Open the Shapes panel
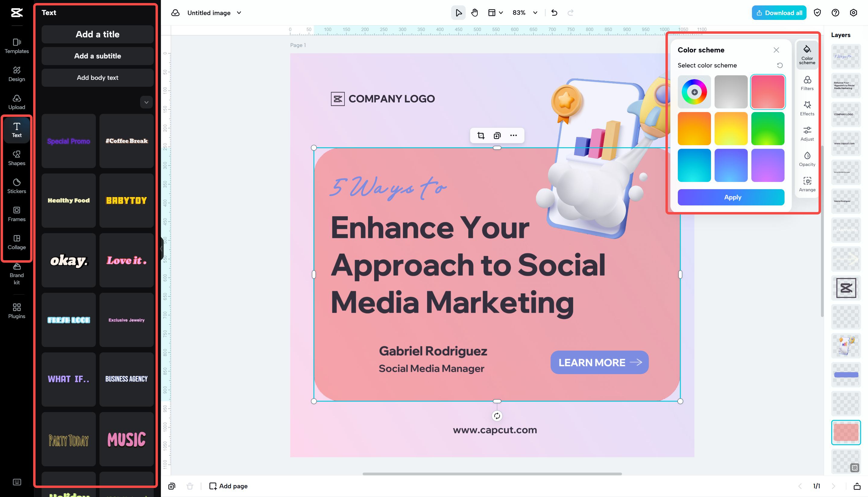Image resolution: width=868 pixels, height=497 pixels. [16, 158]
